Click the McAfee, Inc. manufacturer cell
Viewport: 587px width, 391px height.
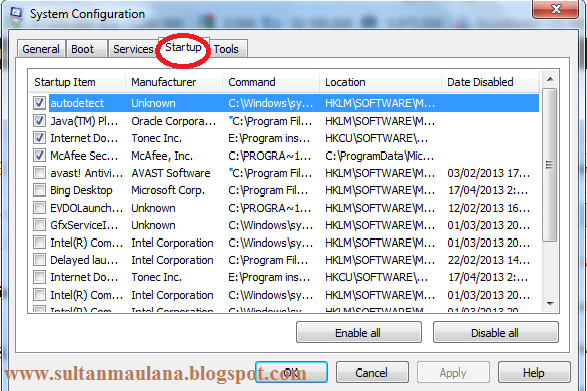point(162,156)
